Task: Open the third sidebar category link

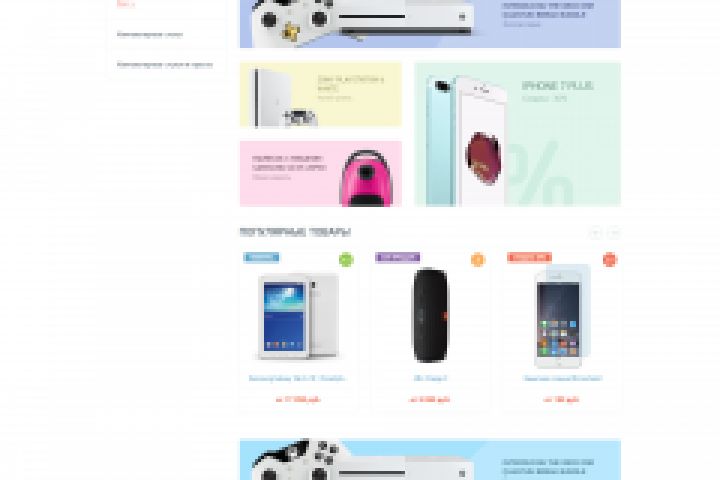Action: click(x=164, y=65)
